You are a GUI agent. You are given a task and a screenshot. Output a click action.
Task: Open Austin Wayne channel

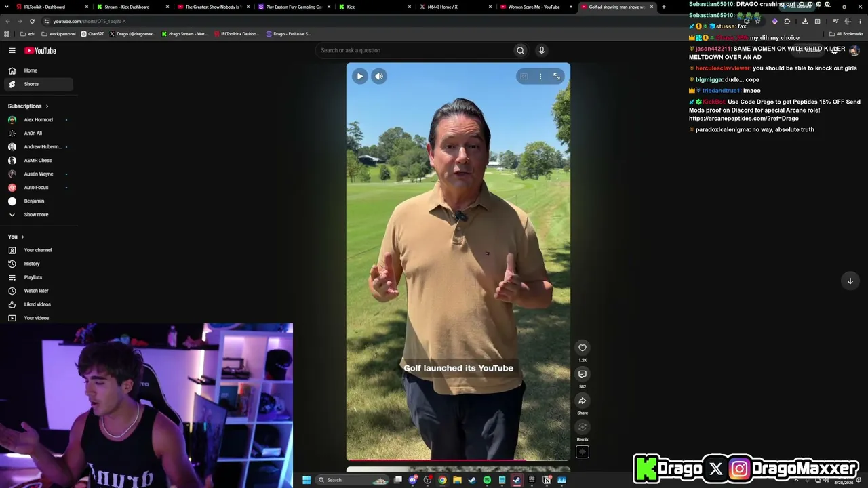click(x=37, y=174)
